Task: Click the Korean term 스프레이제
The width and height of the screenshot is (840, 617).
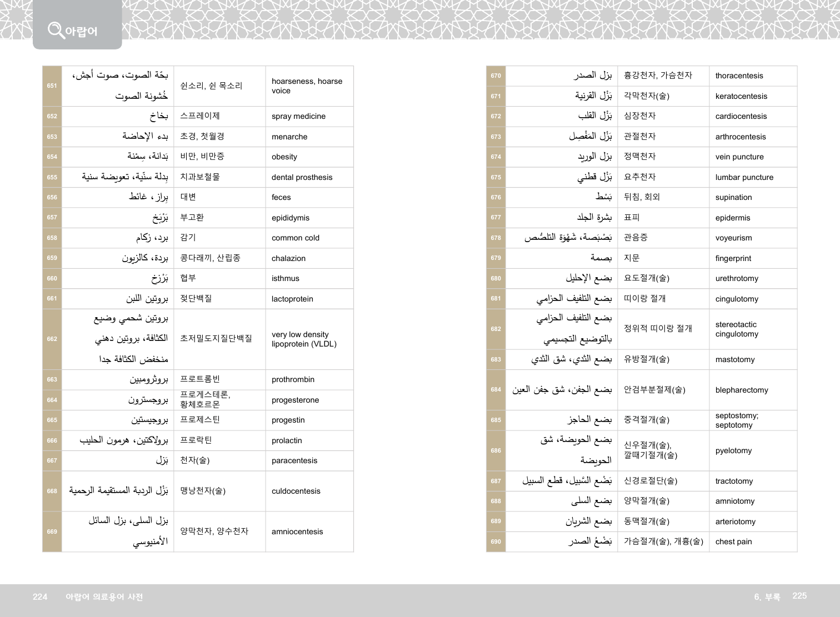Action: 200,116
